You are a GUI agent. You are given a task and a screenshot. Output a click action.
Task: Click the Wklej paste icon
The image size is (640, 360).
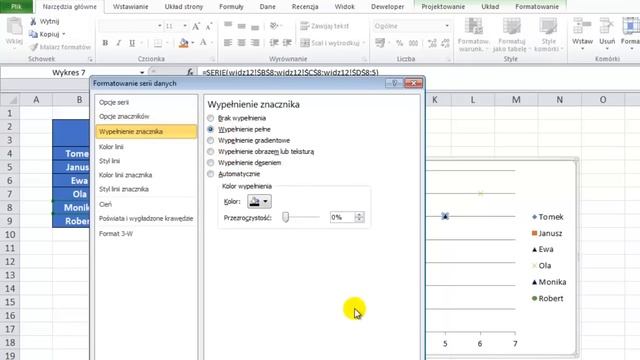pyautogui.click(x=14, y=27)
